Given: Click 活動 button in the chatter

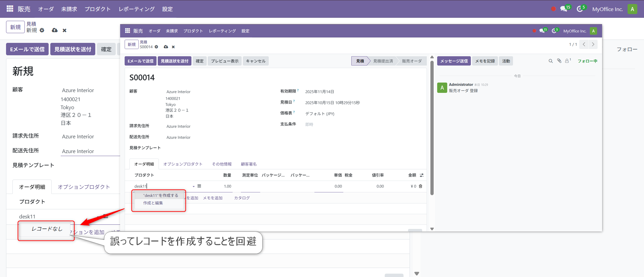Looking at the screenshot, I should (506, 61).
